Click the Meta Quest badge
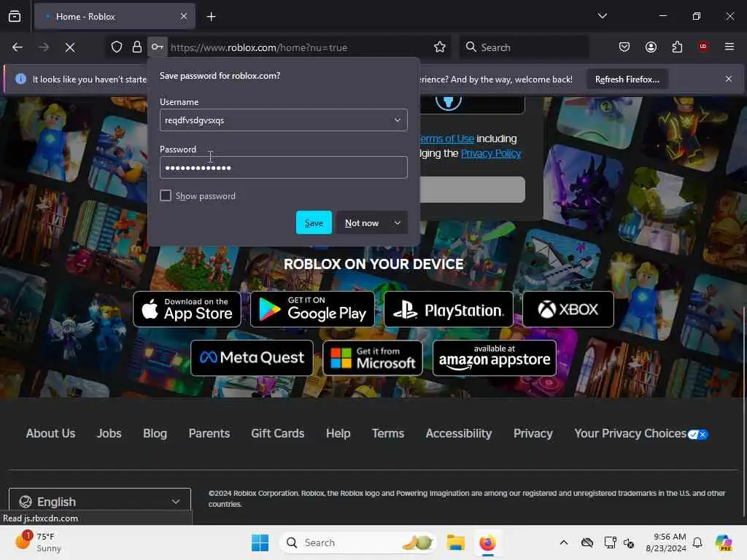The image size is (747, 560). (x=252, y=357)
